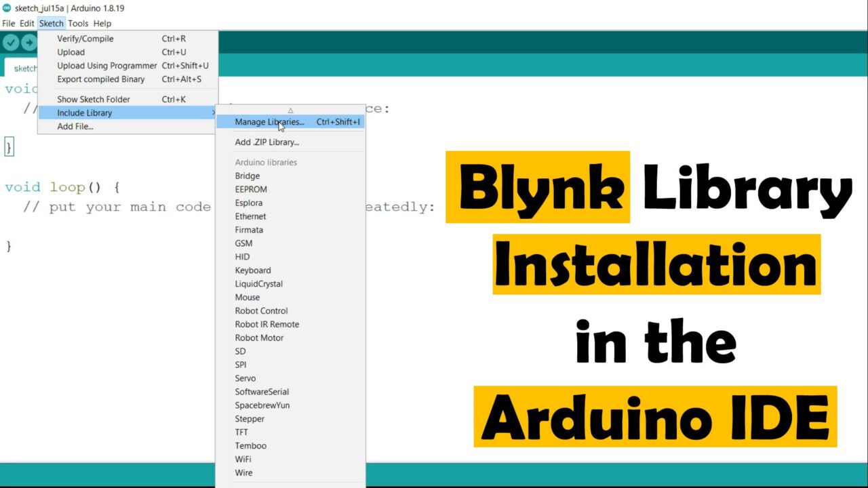868x488 pixels.
Task: Click the submenu scroll-up arrow
Action: (x=290, y=110)
